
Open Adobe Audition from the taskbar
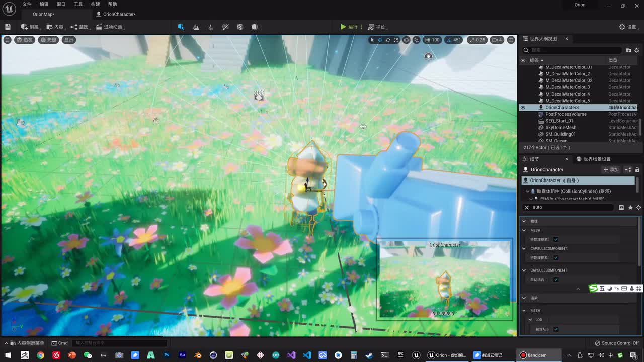click(182, 355)
